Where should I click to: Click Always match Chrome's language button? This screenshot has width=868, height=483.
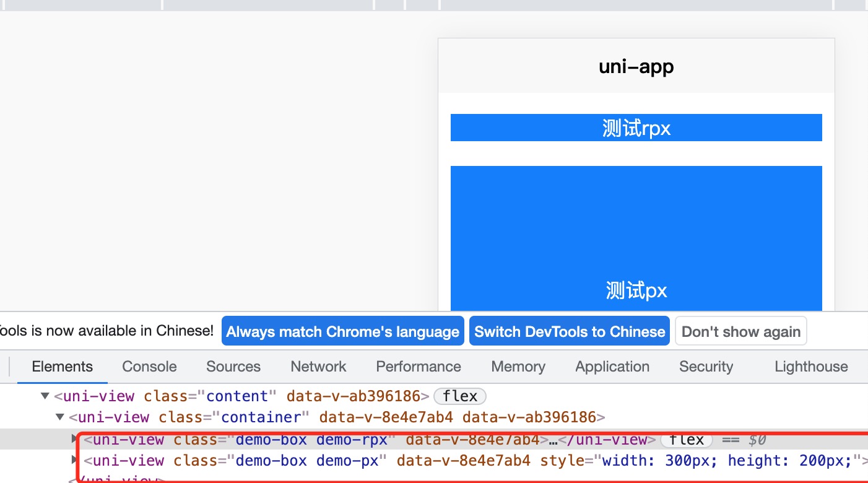pos(342,331)
